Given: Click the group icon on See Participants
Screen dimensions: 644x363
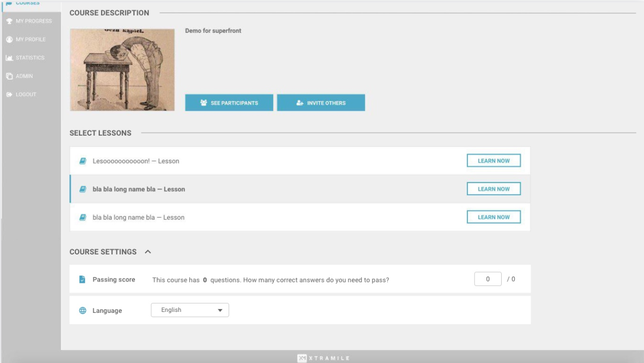Looking at the screenshot, I should (x=204, y=103).
